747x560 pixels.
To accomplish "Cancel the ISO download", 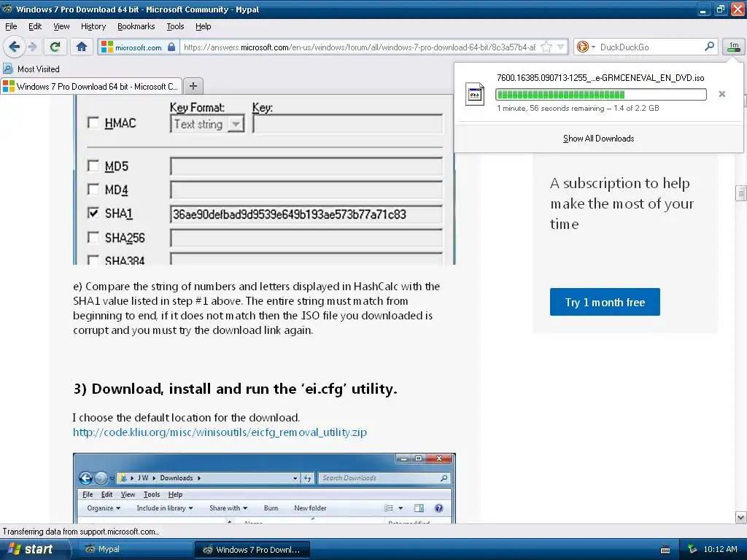I will pyautogui.click(x=721, y=94).
